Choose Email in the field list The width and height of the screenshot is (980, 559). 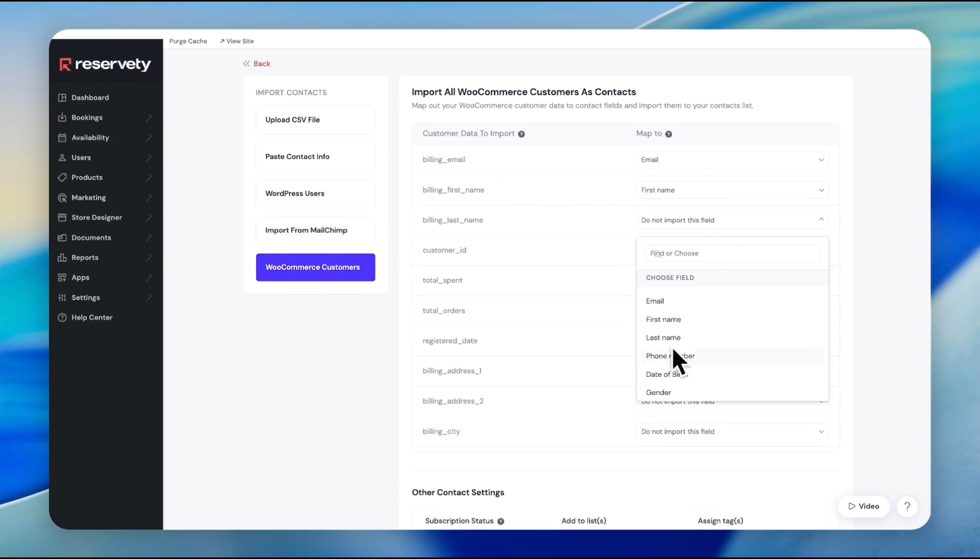click(x=732, y=301)
